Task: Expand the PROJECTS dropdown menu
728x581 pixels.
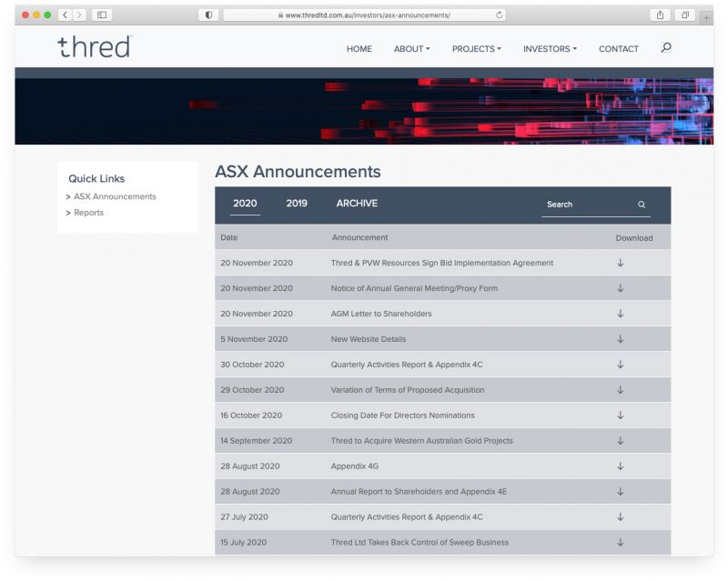Action: (476, 49)
